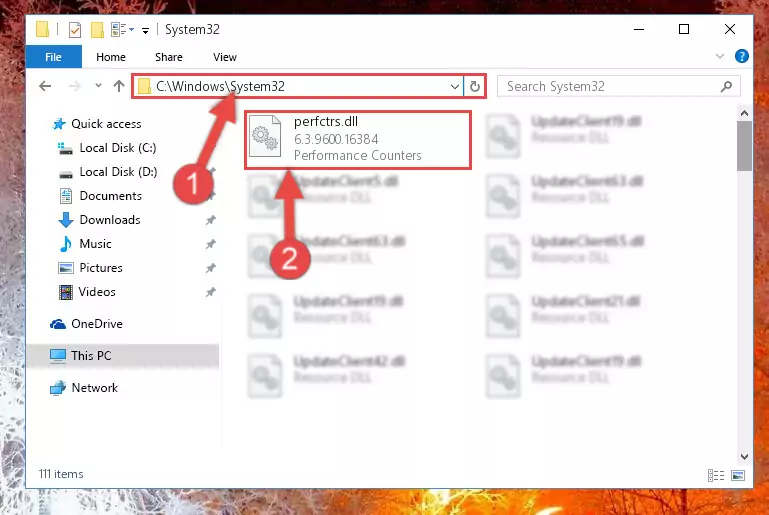769x515 pixels.
Task: Click the Music note icon
Action: (x=66, y=244)
